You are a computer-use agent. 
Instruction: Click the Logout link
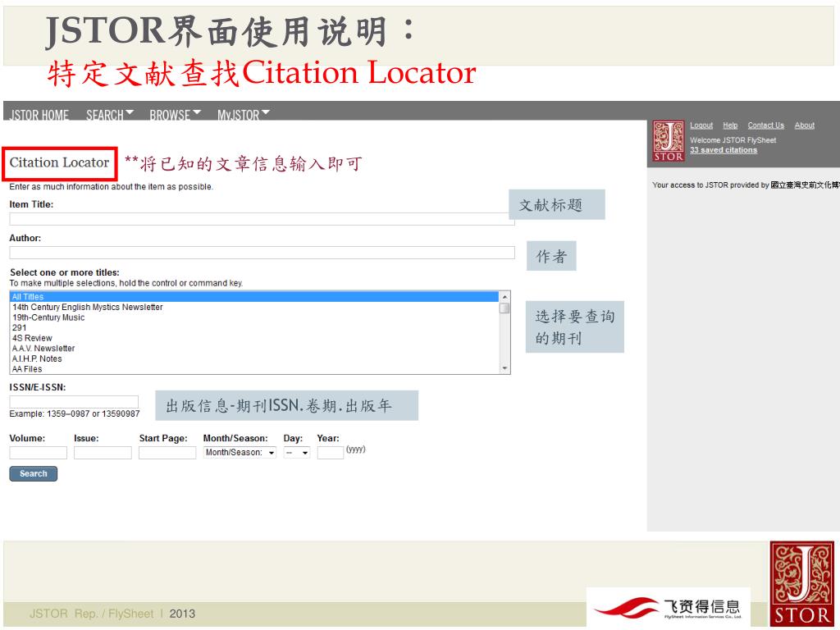coord(701,126)
